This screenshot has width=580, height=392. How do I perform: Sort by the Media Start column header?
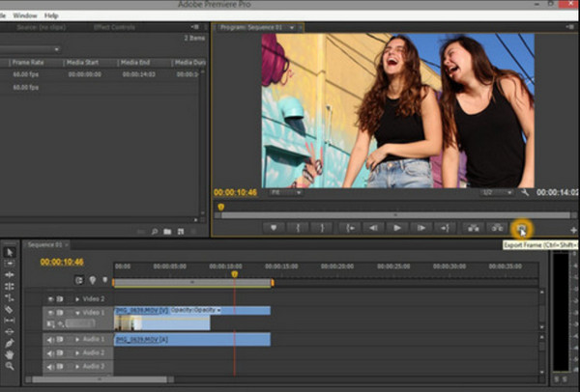(x=82, y=63)
